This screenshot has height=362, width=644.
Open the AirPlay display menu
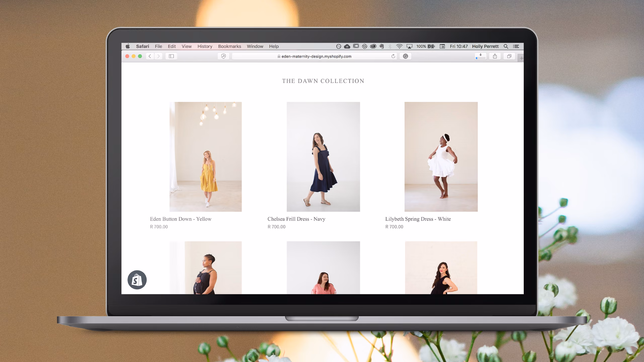(x=410, y=46)
